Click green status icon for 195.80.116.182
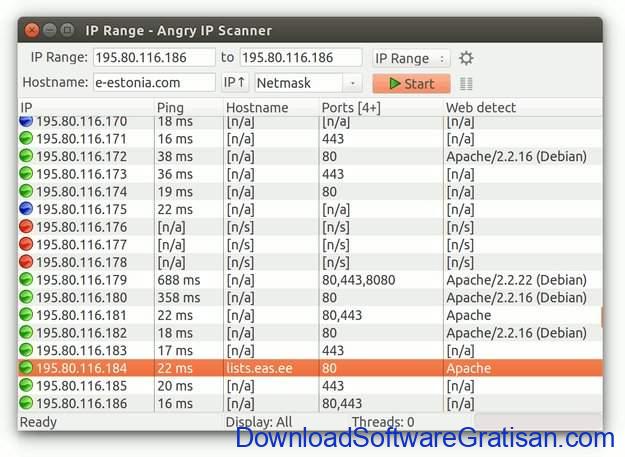The image size is (625, 457). (x=26, y=332)
